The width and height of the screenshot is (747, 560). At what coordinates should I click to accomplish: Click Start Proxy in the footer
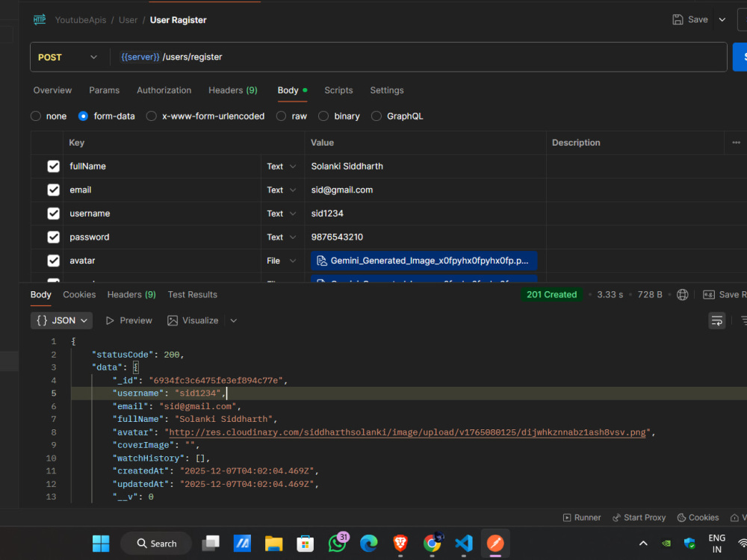639,517
